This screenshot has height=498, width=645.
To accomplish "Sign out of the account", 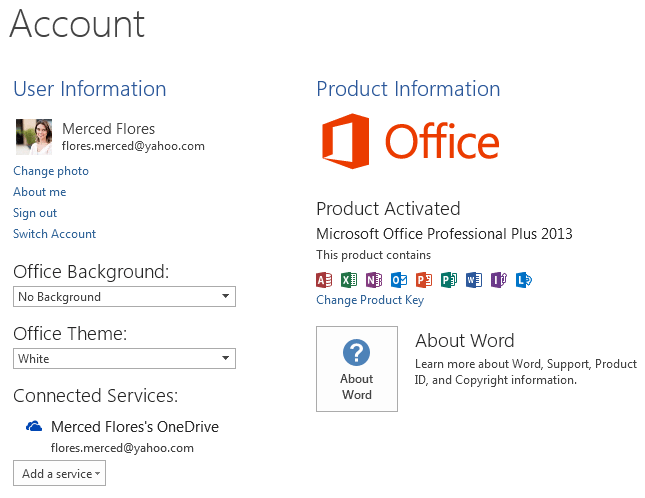I will 35,213.
